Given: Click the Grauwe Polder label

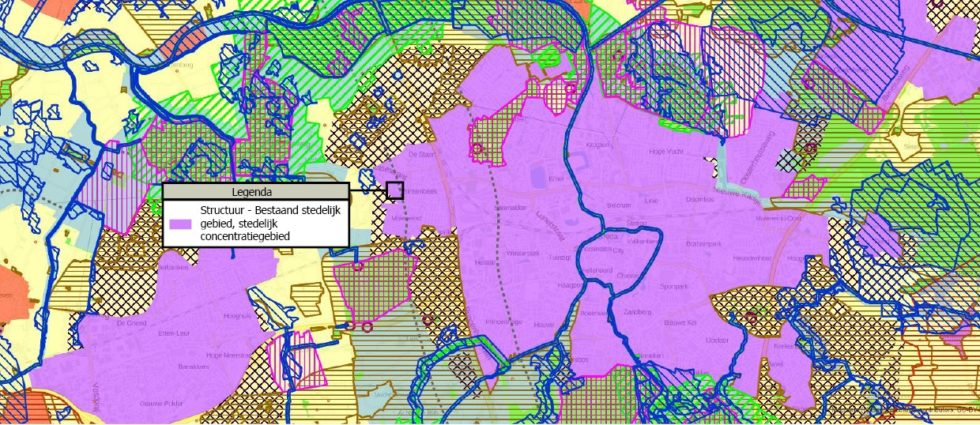Looking at the screenshot, I should (x=164, y=404).
